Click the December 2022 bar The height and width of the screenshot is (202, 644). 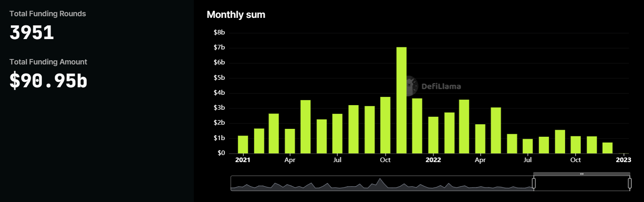coord(607,148)
